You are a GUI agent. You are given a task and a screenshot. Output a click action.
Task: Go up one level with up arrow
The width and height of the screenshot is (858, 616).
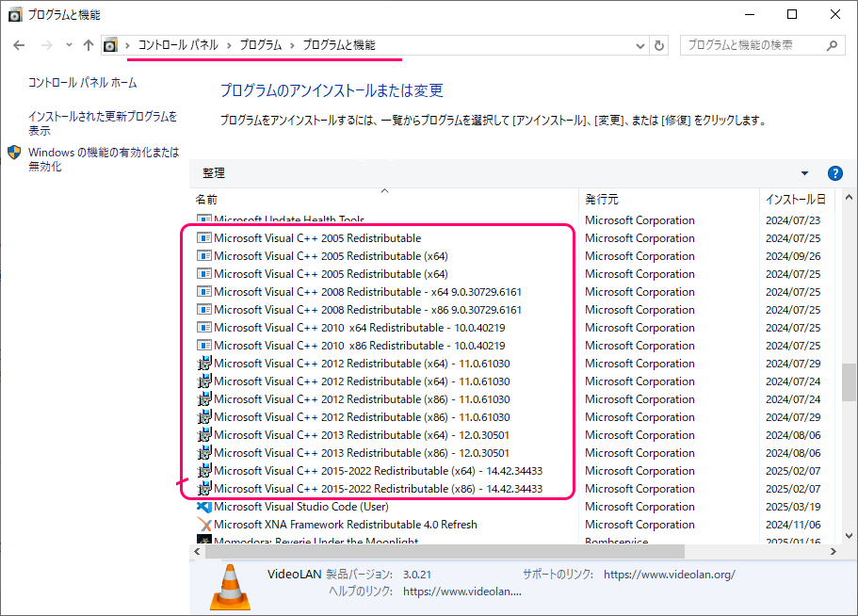[x=89, y=45]
